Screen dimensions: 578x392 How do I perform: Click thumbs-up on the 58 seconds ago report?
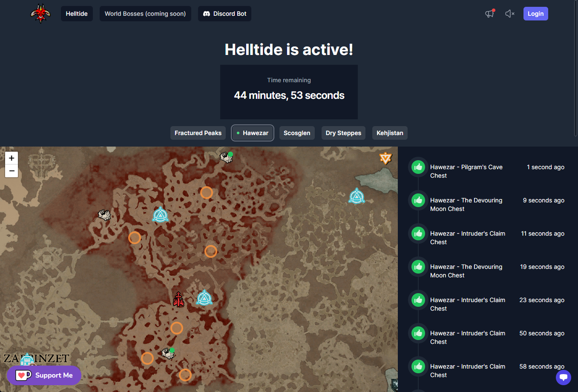[418, 366]
